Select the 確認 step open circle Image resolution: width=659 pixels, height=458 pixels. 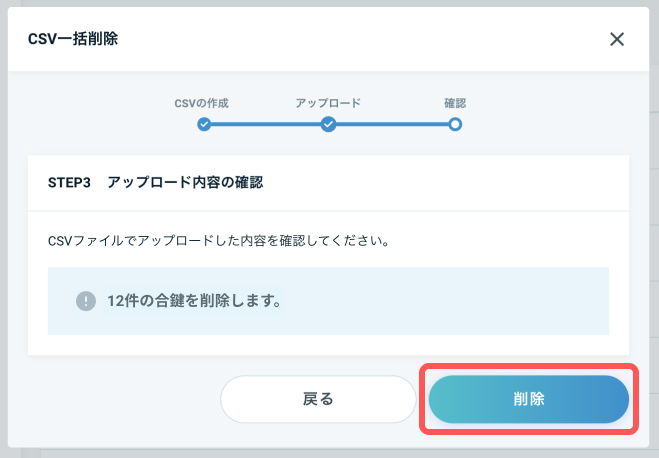(455, 124)
